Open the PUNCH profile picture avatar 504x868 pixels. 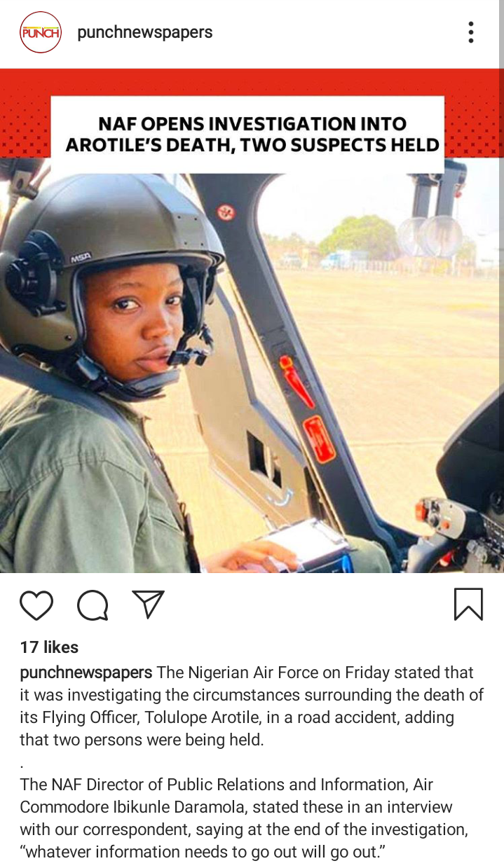pyautogui.click(x=41, y=32)
